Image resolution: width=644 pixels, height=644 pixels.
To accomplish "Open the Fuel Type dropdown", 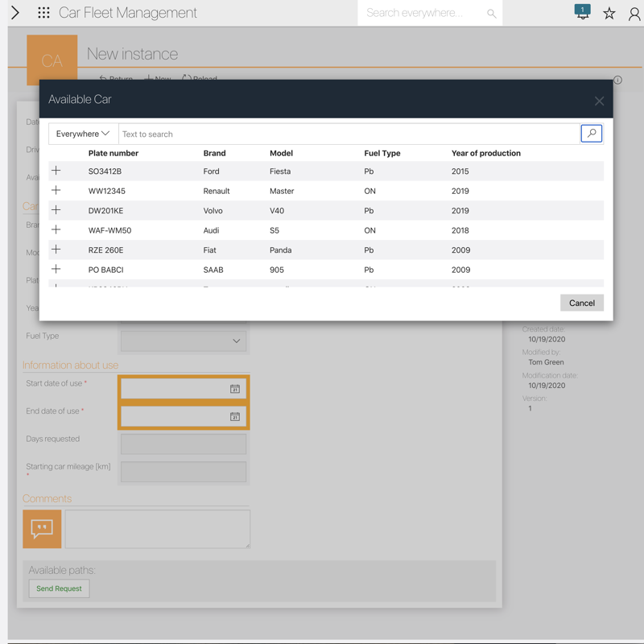I will pos(184,341).
